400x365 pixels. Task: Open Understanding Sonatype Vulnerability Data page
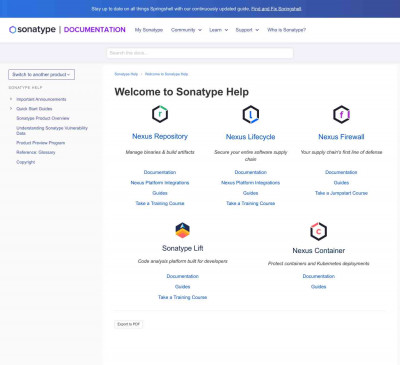[52, 130]
